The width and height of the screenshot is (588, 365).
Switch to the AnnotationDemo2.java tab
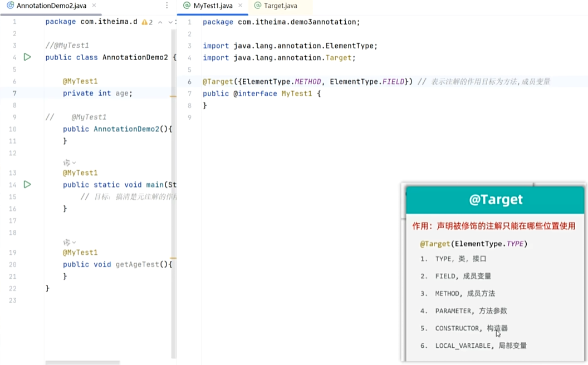[51, 6]
